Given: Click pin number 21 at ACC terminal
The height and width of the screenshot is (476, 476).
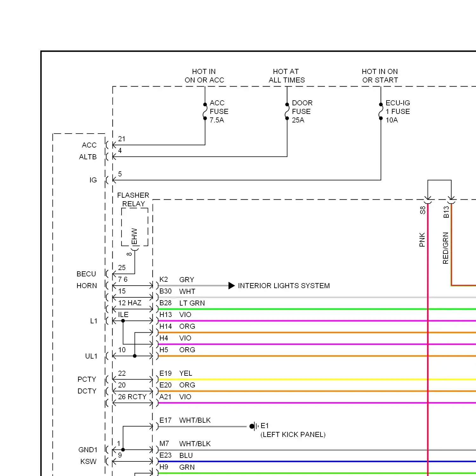Looking at the screenshot, I should [122, 139].
